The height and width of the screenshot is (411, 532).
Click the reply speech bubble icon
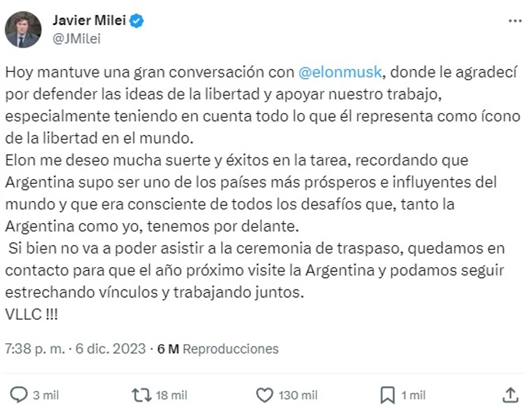tap(19, 394)
